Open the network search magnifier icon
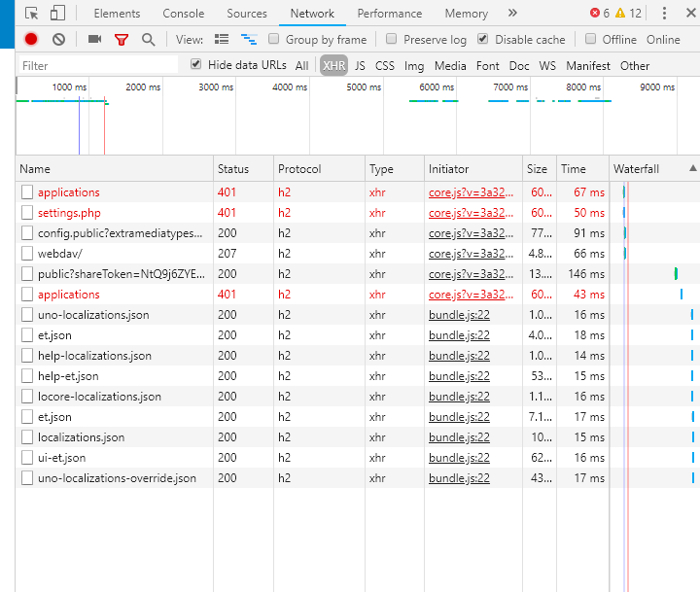The width and height of the screenshot is (700, 592). point(148,40)
